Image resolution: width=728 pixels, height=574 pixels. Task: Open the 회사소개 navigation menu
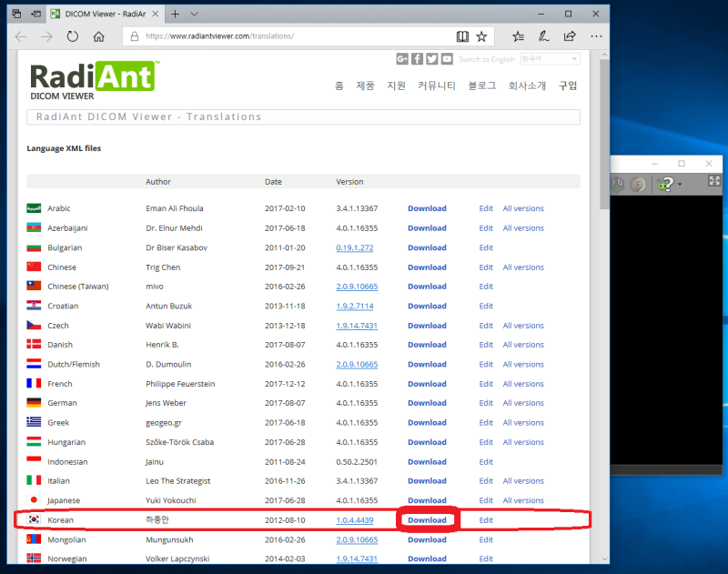[x=527, y=86]
